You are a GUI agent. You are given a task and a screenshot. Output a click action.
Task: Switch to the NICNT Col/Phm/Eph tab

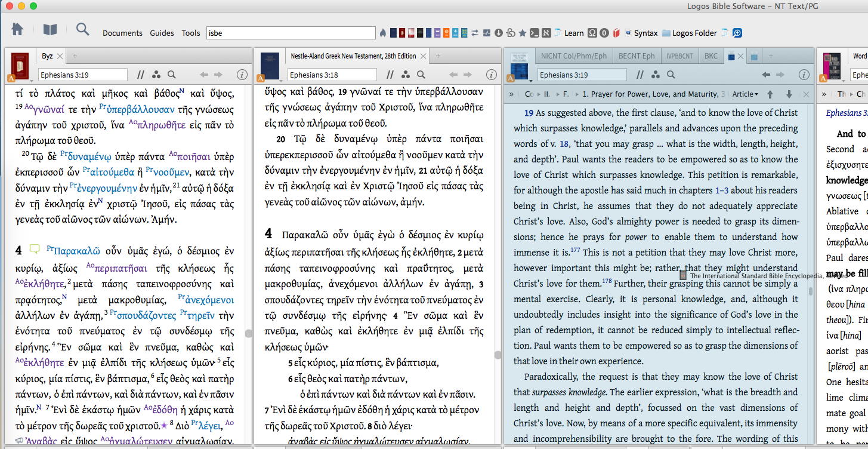574,56
